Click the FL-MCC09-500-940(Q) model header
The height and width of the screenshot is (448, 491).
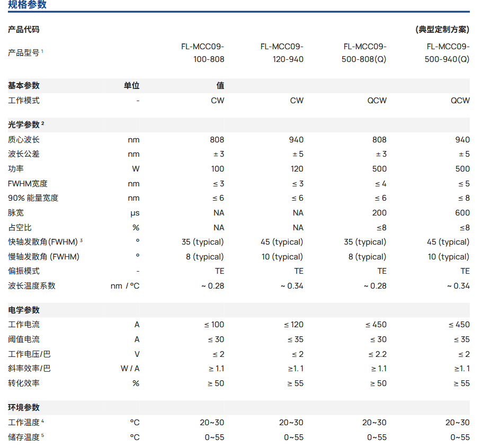[x=447, y=52]
